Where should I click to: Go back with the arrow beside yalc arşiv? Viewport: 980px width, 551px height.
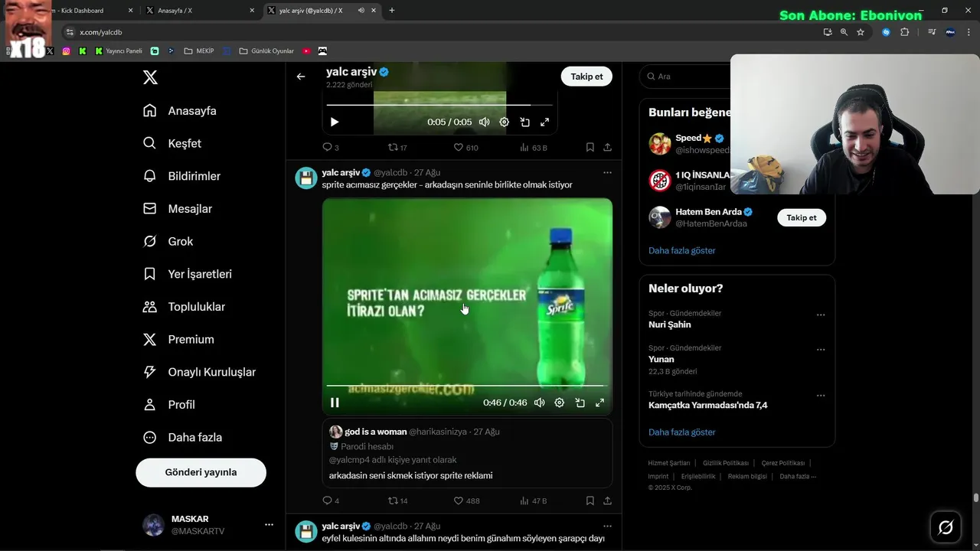(301, 77)
